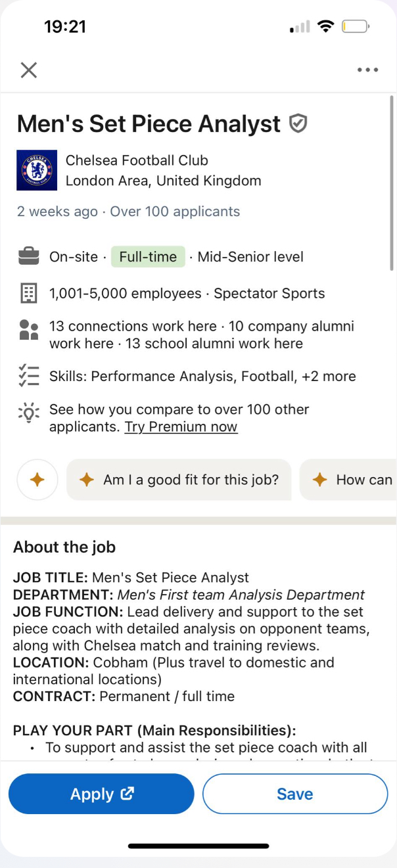Select the 'How can' AI suggestion chip
This screenshot has height=868, width=397.
(348, 480)
